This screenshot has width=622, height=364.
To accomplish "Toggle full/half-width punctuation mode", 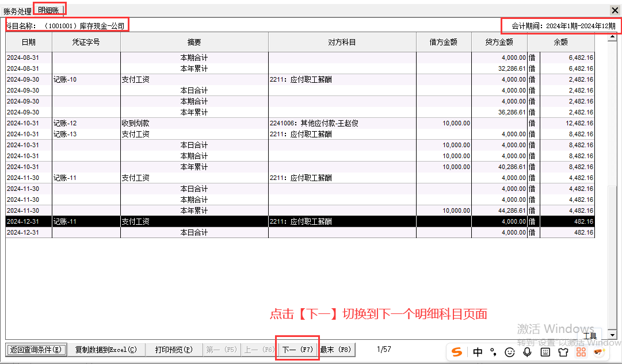I will point(493,352).
